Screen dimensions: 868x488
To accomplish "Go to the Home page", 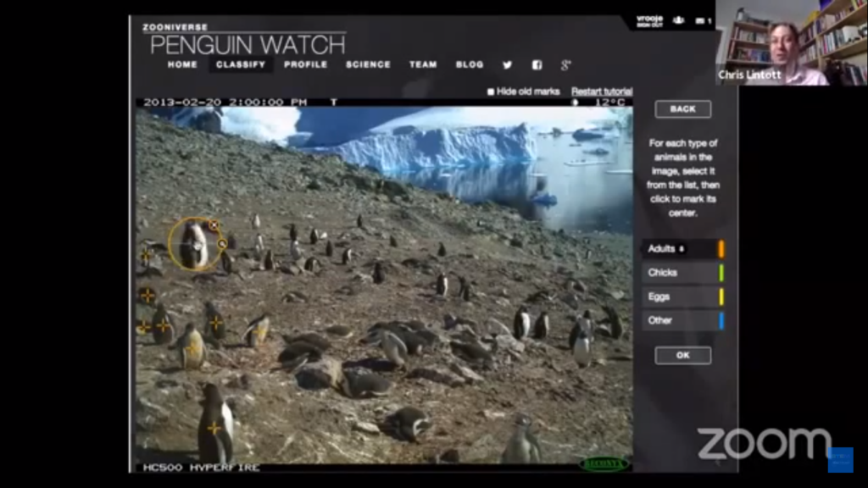I will tap(182, 64).
